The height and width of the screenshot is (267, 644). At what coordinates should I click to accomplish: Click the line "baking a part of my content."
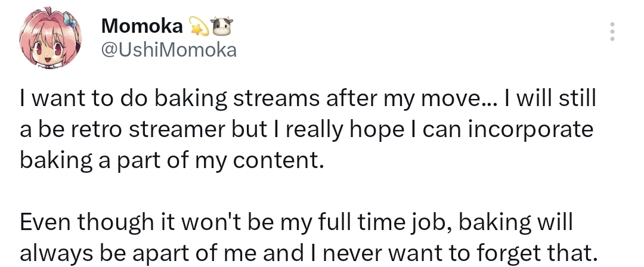click(x=172, y=162)
